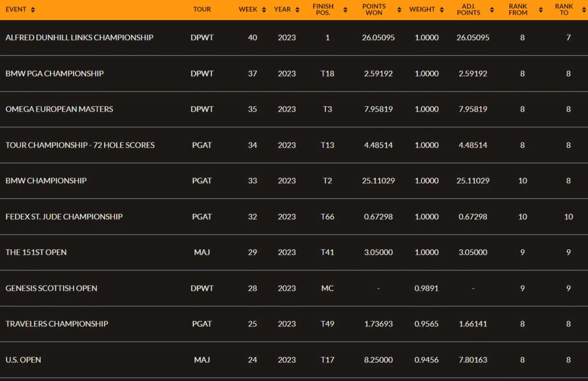Open the Alfred Dunhill Links Championship event
The width and height of the screenshot is (588, 381).
[79, 37]
